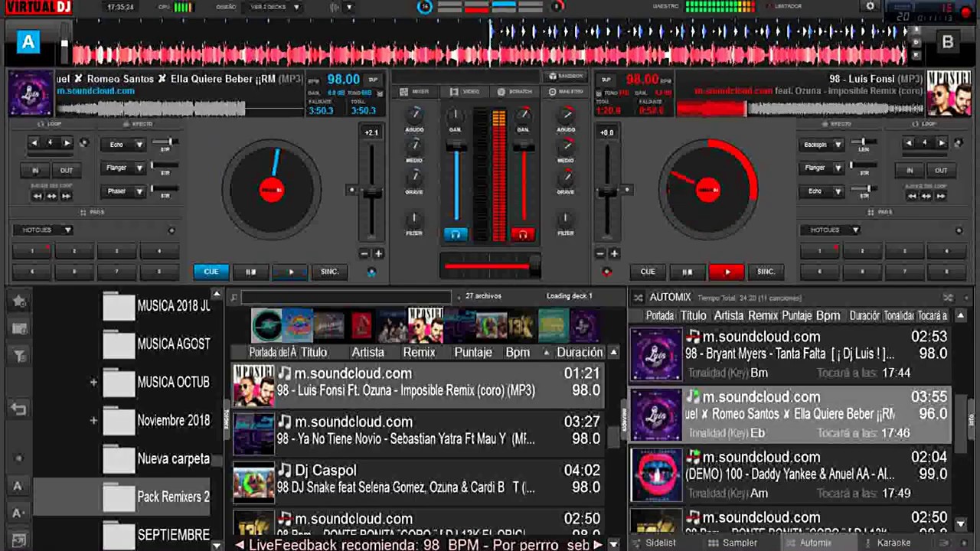Click the pause button on deck B
The image size is (980, 551).
point(687,272)
